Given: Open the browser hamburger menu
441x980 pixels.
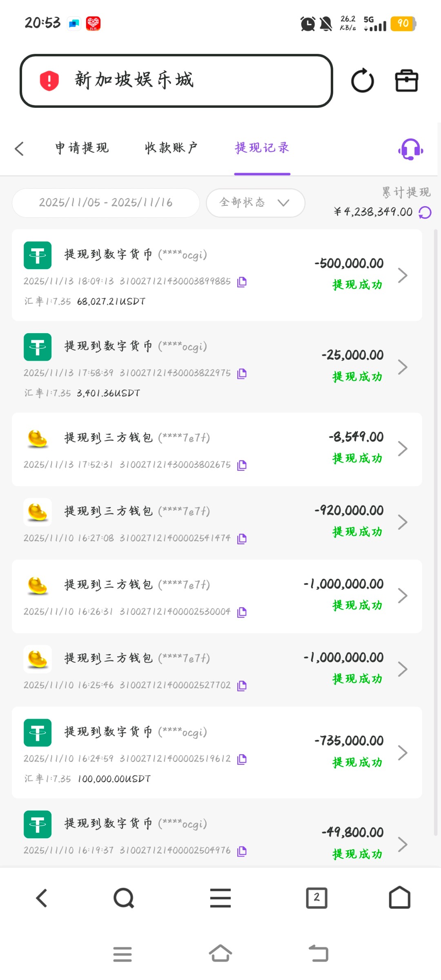Looking at the screenshot, I should coord(220,898).
